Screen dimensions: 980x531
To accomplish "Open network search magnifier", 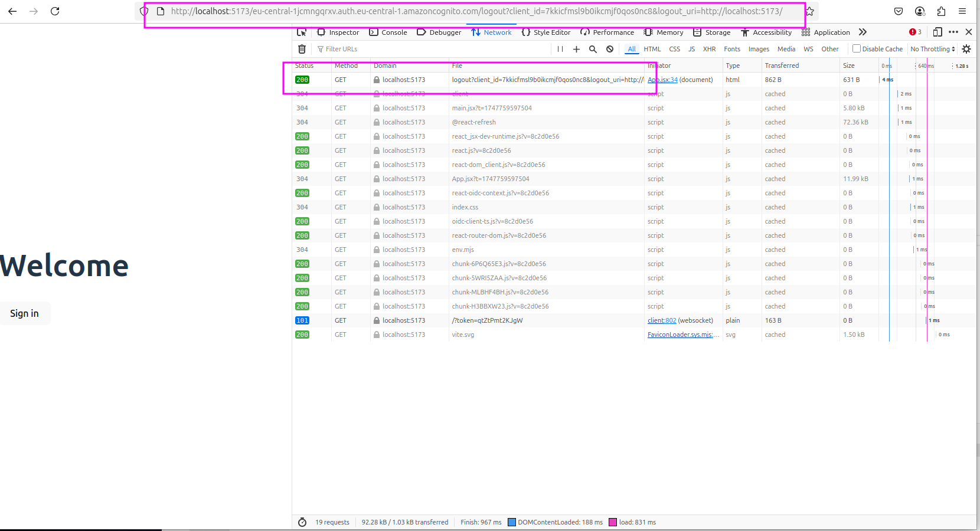I will [x=593, y=49].
